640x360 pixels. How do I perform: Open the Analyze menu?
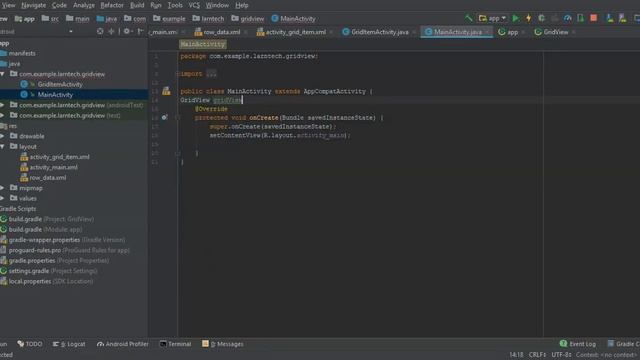[84, 5]
